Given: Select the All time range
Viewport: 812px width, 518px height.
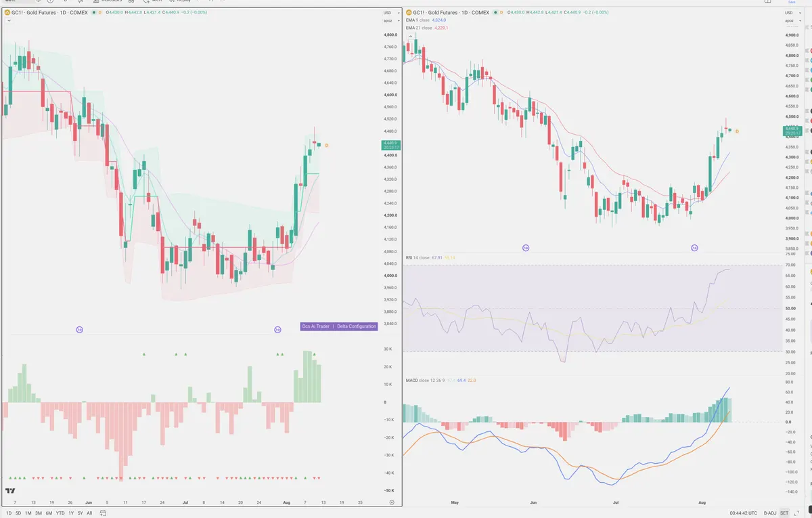Looking at the screenshot, I should 89,513.
